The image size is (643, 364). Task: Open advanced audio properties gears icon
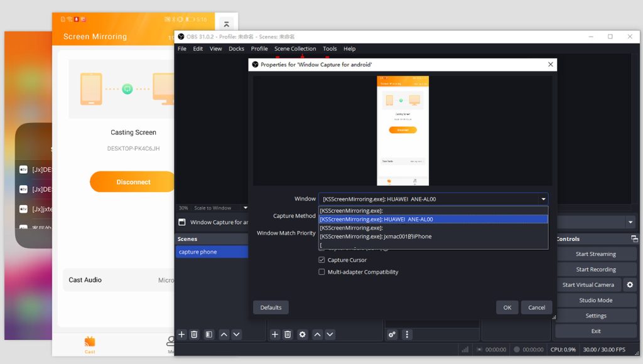(392, 335)
